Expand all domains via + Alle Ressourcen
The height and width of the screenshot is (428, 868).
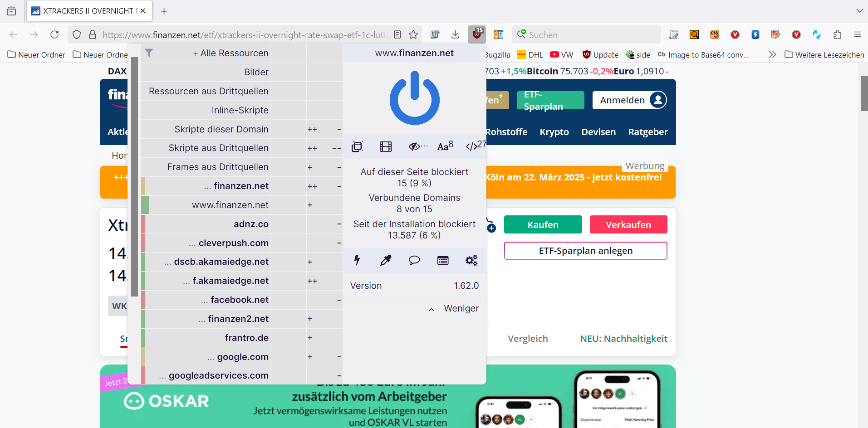point(231,53)
